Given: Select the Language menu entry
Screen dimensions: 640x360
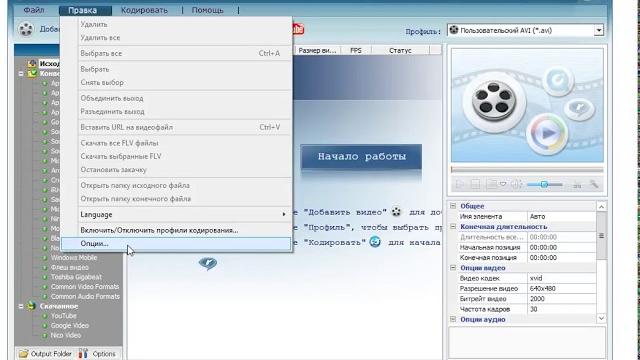Looking at the screenshot, I should point(176,214).
